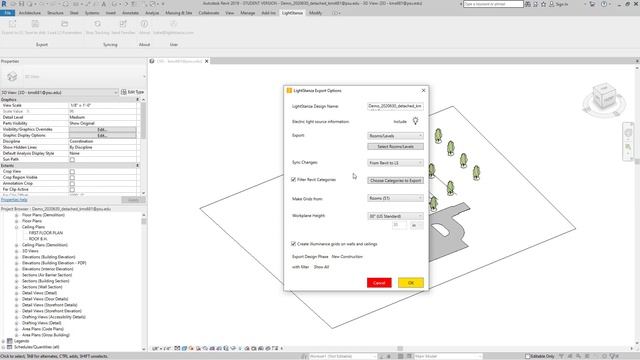This screenshot has height=360, width=640.
Task: Open the Revit application logo menu
Action: click(x=4, y=4)
